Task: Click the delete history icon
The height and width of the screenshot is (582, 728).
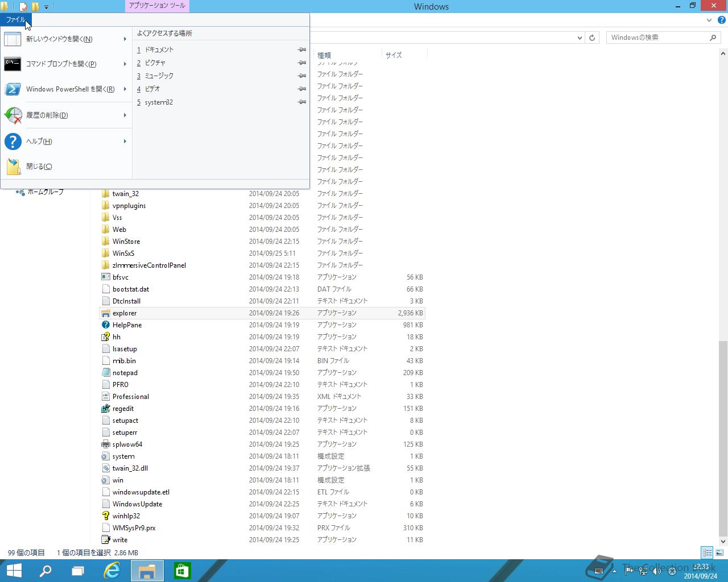Action: tap(13, 115)
